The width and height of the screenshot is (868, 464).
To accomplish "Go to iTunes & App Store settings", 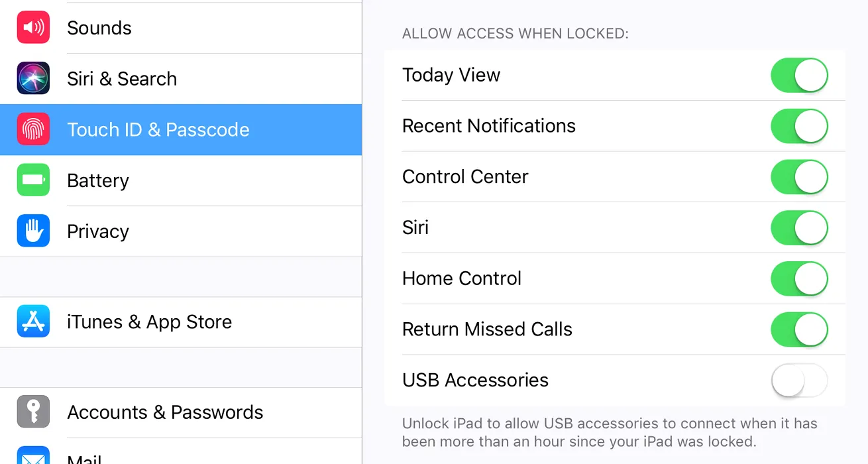I will [x=150, y=321].
